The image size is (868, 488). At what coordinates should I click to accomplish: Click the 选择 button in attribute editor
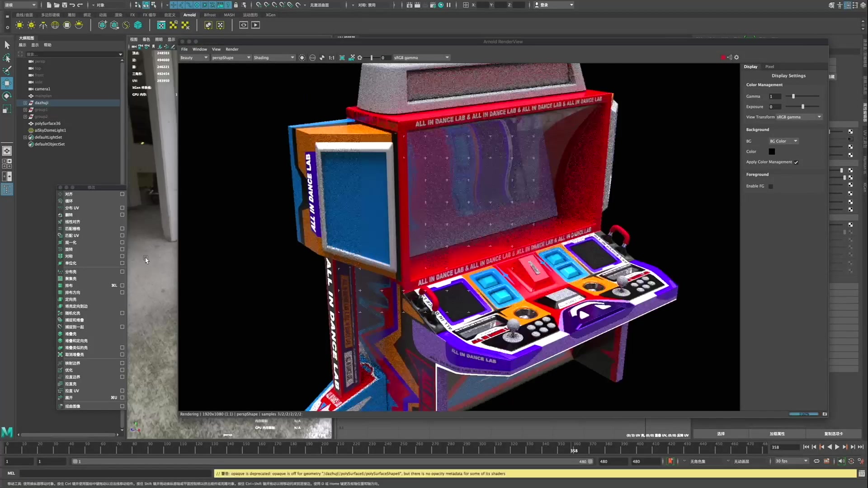pos(721,434)
